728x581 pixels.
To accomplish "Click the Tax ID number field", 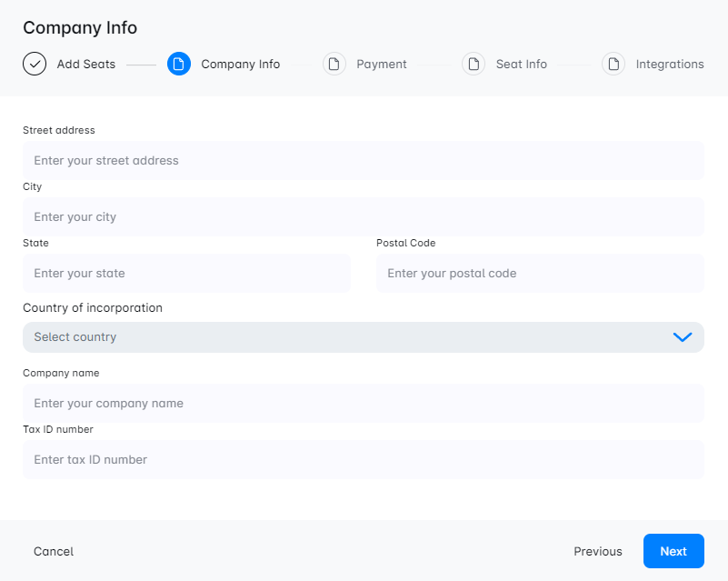I will [x=363, y=460].
